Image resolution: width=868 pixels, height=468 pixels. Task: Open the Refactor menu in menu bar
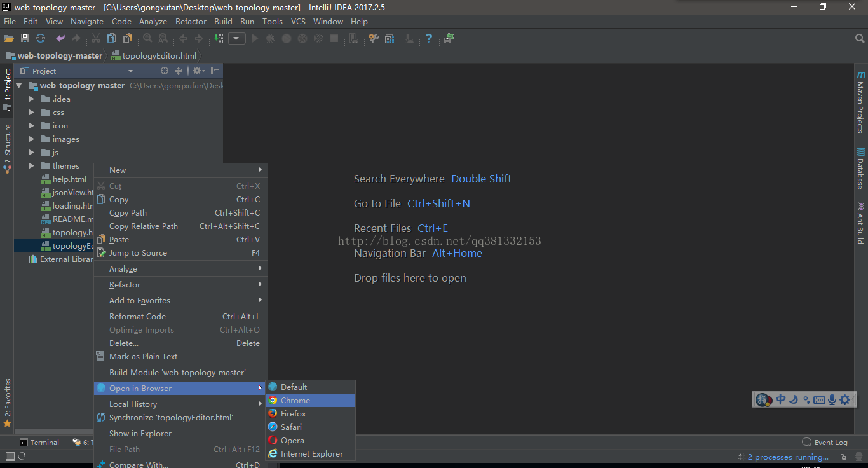pyautogui.click(x=191, y=22)
